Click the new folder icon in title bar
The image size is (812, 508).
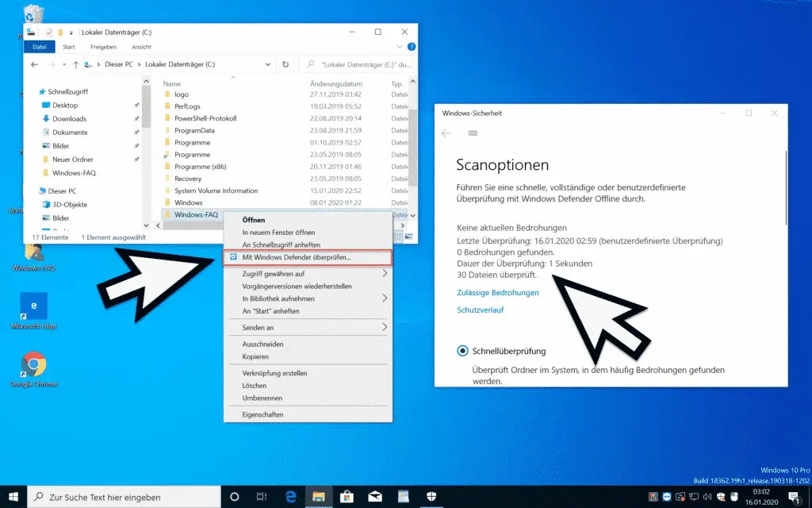tap(60, 32)
